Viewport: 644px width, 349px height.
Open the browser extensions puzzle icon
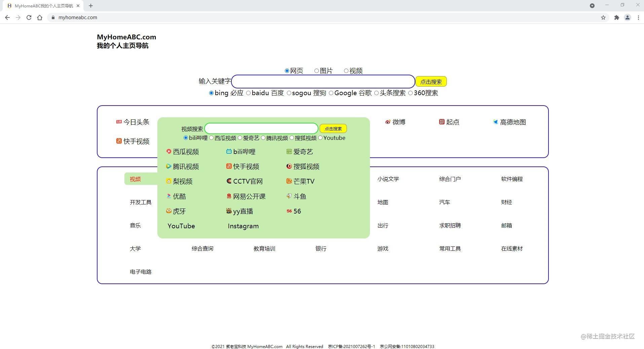pyautogui.click(x=616, y=17)
